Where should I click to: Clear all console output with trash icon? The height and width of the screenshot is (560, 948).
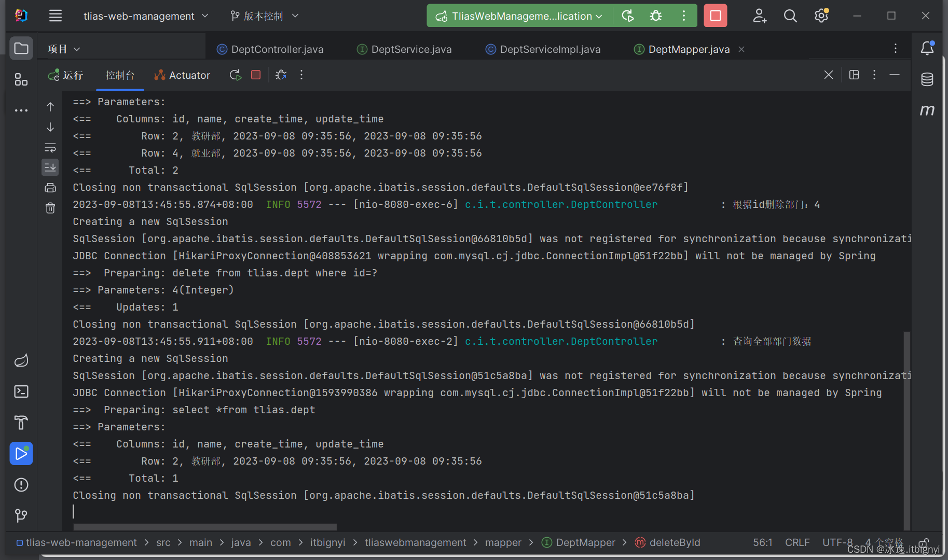(50, 208)
